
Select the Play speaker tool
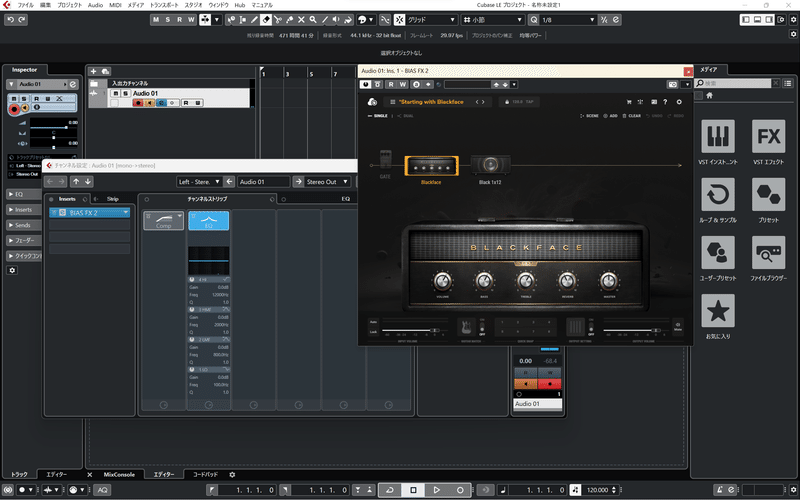click(336, 20)
